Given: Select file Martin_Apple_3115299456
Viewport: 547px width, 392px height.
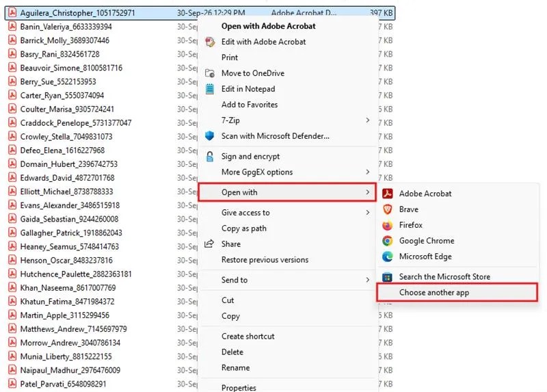Looking at the screenshot, I should click(x=64, y=315).
